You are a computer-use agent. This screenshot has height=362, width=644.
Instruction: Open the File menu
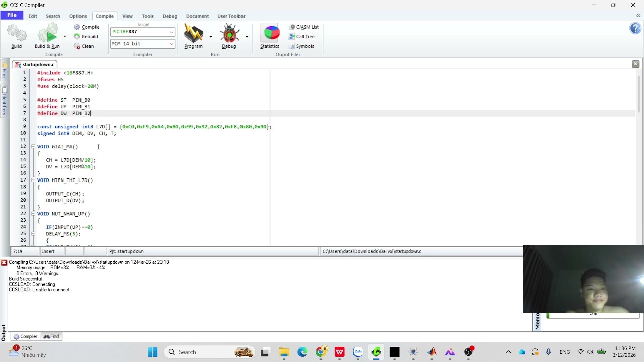click(12, 16)
